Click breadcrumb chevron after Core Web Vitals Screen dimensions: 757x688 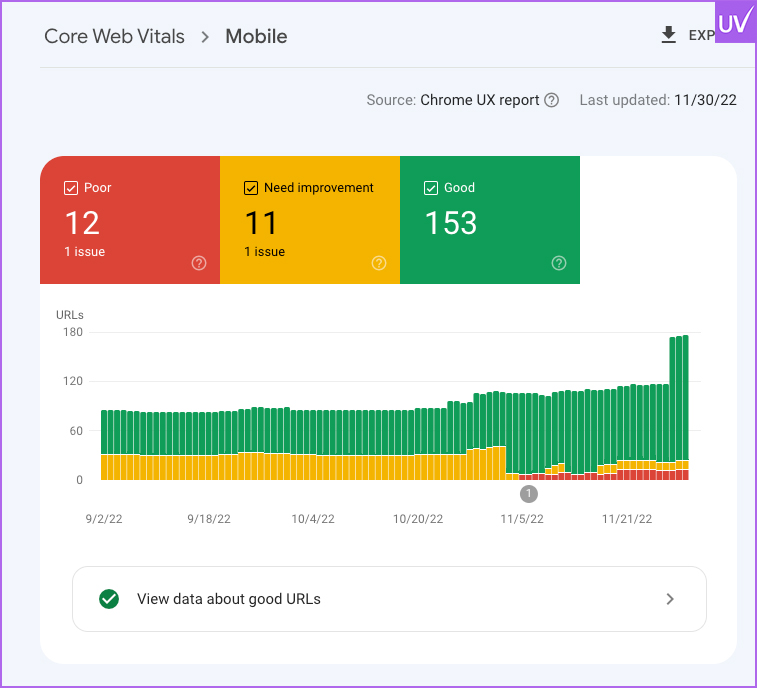(x=205, y=37)
